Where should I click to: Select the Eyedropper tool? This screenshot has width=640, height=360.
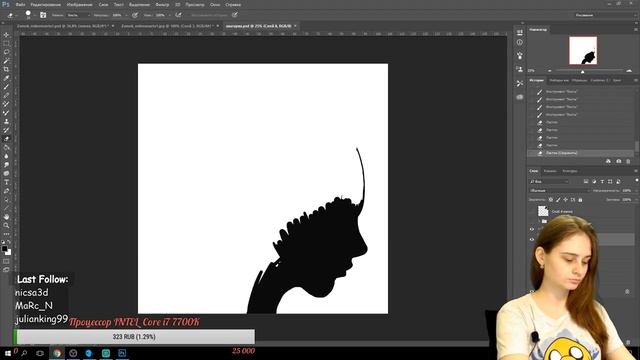tap(6, 78)
